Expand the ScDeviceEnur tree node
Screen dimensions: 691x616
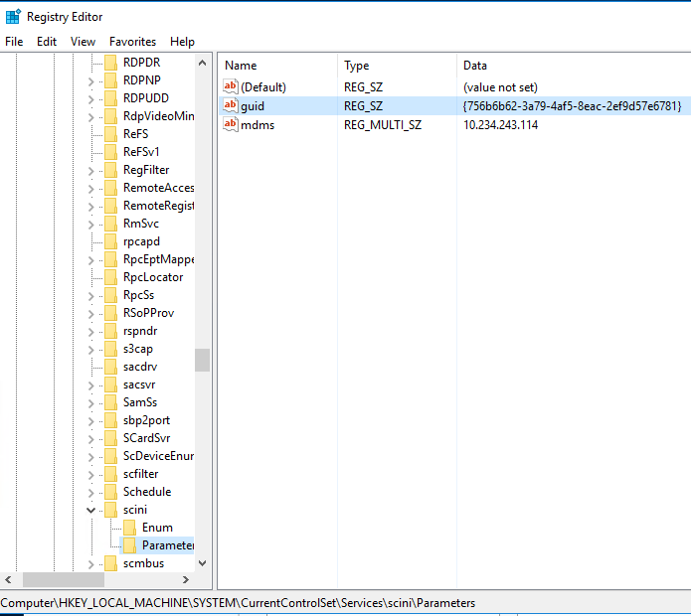click(90, 457)
